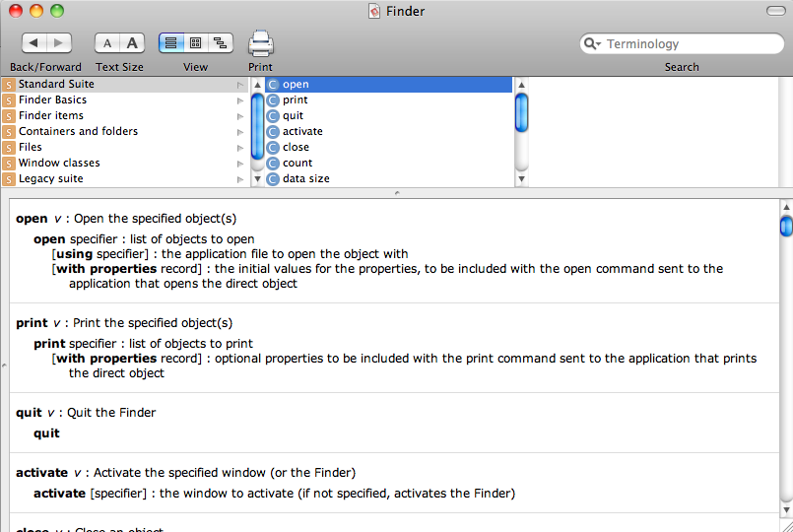Image resolution: width=793 pixels, height=532 pixels.
Task: Select the Standard Suite row
Action: (x=125, y=85)
